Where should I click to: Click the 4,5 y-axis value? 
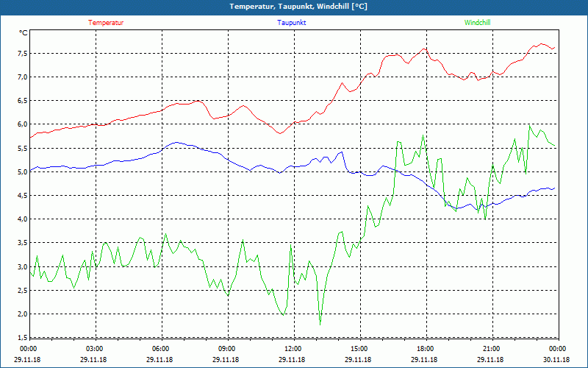pyautogui.click(x=22, y=196)
